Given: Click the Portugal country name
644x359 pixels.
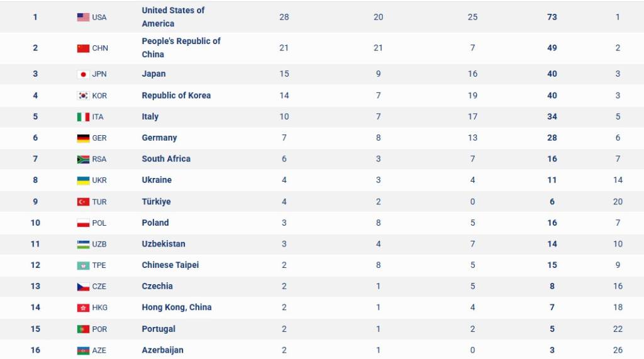Looking at the screenshot, I should [x=158, y=329].
